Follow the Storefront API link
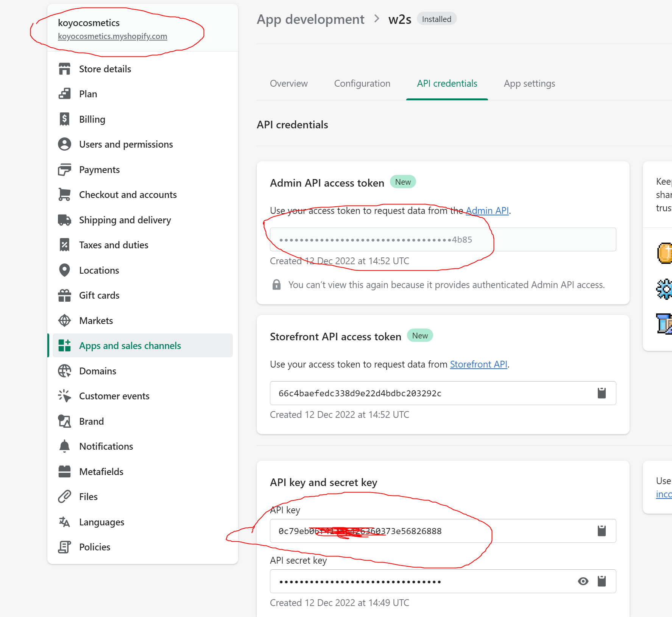Viewport: 672px width, 617px height. point(479,364)
